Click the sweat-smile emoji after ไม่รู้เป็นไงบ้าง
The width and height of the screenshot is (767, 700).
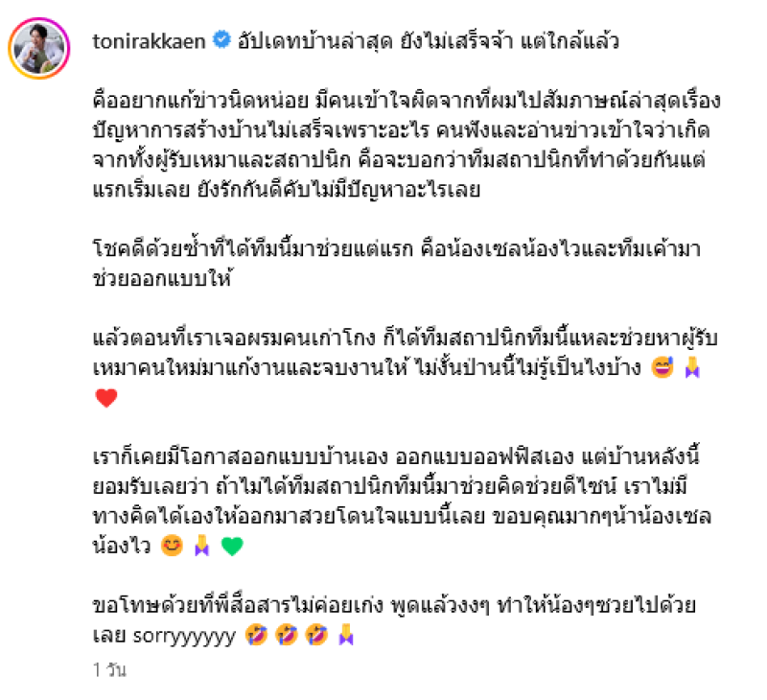pos(662,367)
